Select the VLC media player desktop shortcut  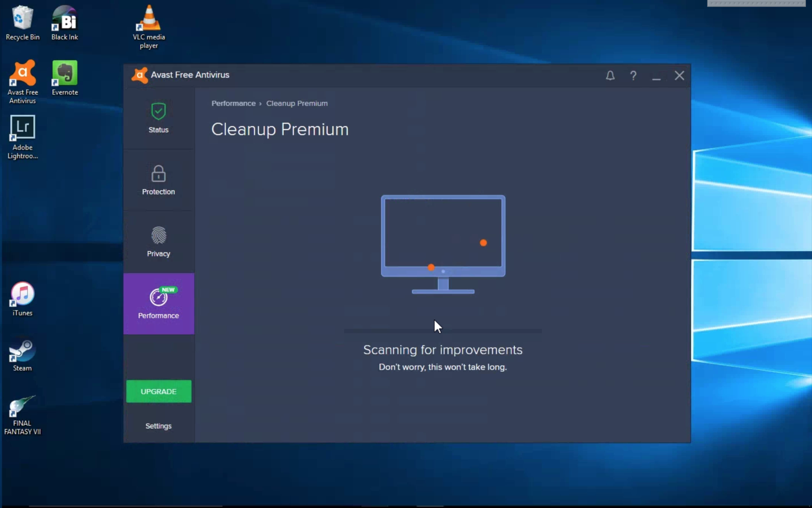(x=149, y=28)
